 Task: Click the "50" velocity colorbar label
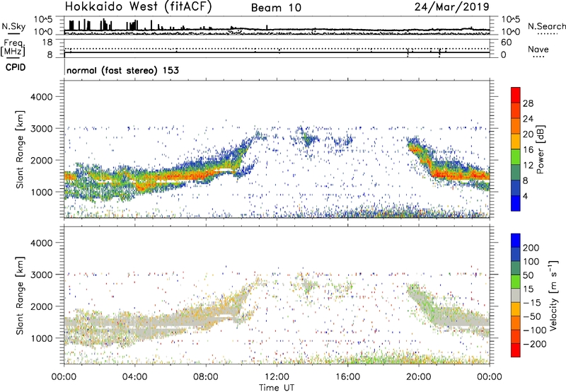(528, 275)
